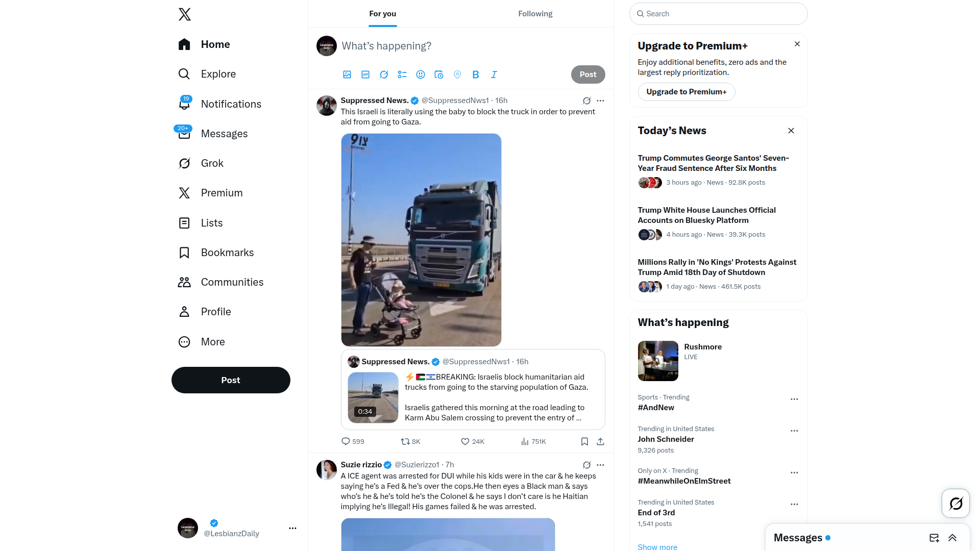The width and height of the screenshot is (980, 551).
Task: Bookmark the Suppressed News post
Action: (x=584, y=442)
